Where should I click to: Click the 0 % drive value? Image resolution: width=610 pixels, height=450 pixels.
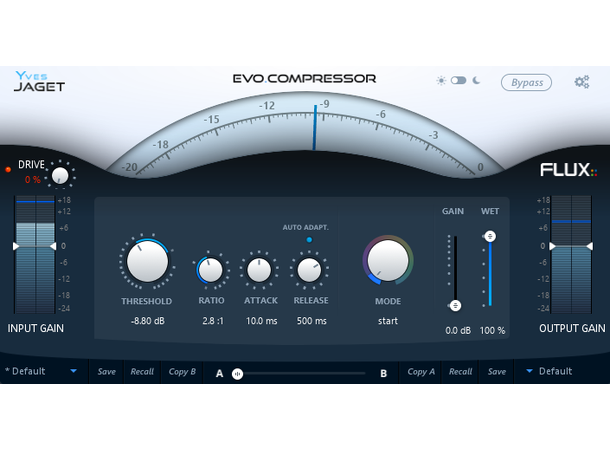(33, 180)
